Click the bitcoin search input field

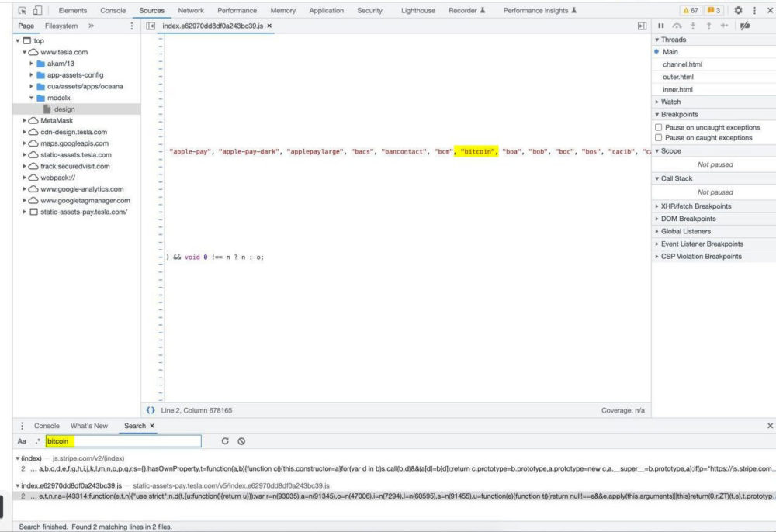[124, 441]
